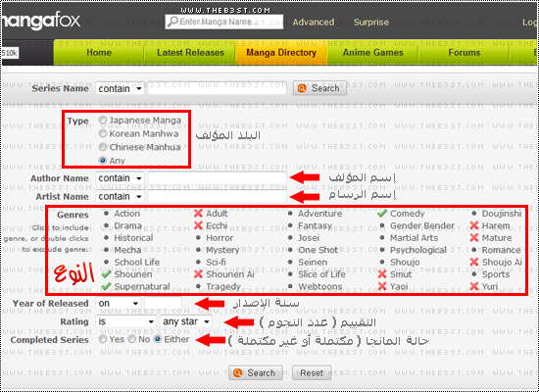Click the green check next to Comedy

(x=382, y=214)
